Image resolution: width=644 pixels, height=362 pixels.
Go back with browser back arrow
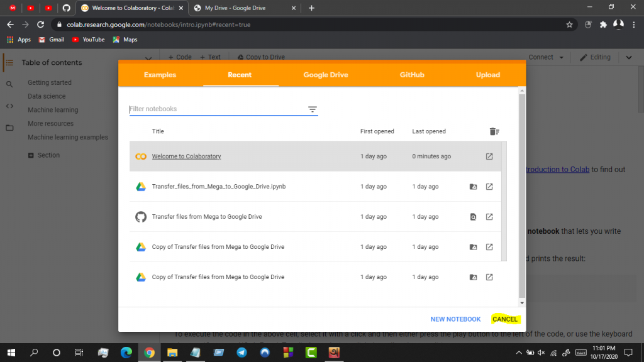pos(10,25)
